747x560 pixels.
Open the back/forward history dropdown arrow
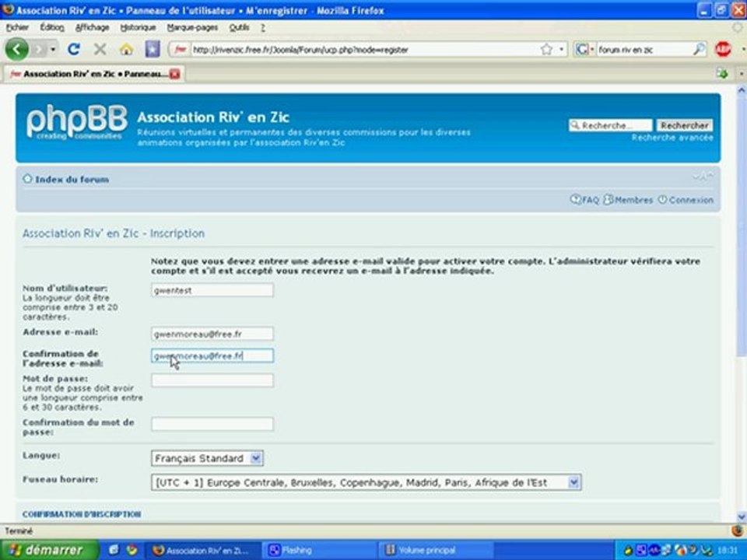coord(53,49)
